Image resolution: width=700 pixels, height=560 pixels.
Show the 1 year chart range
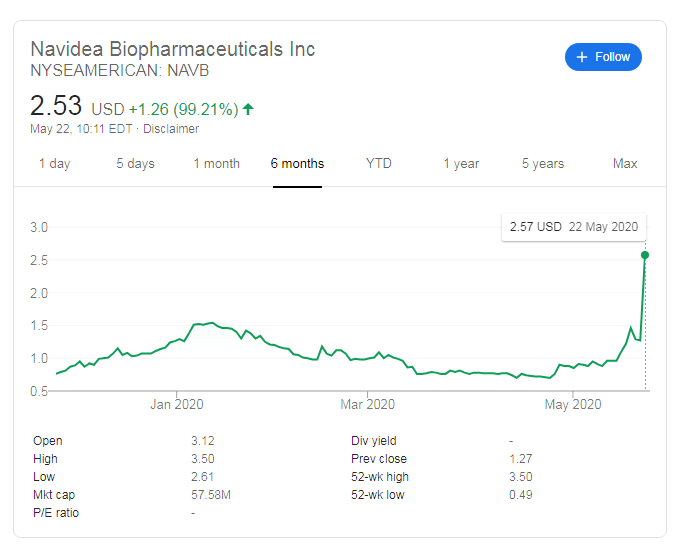pos(461,163)
